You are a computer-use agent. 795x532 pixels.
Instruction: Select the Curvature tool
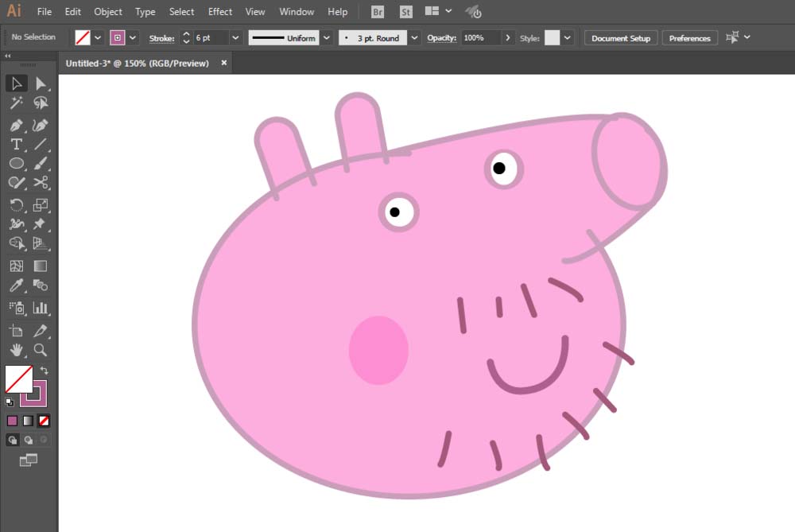pos(41,126)
